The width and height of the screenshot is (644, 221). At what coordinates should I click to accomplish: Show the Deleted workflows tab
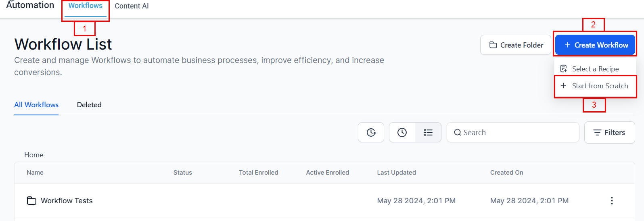coord(89,105)
